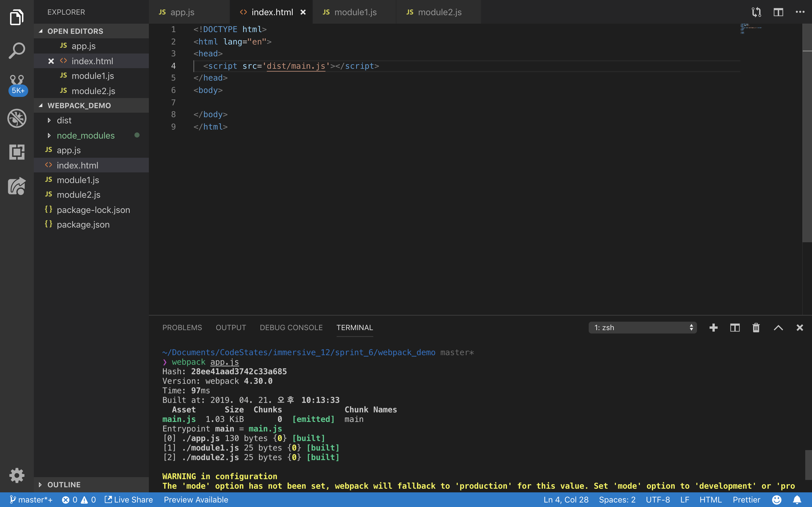
Task: Open the Search view in activity bar
Action: [17, 51]
